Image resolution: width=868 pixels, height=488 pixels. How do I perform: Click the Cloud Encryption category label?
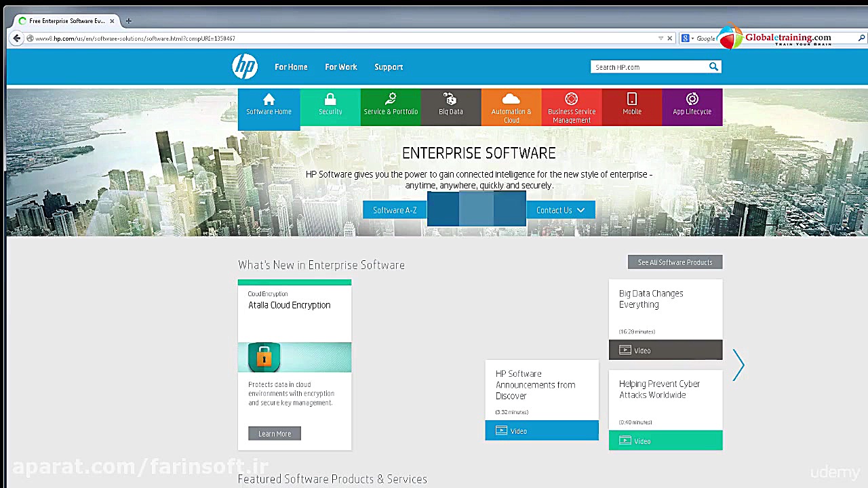[x=268, y=293]
